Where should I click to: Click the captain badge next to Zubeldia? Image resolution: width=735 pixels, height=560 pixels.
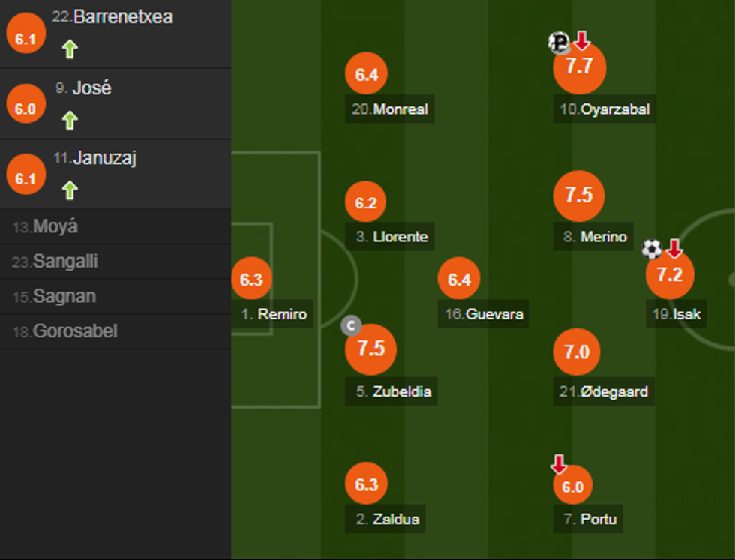[x=351, y=325]
